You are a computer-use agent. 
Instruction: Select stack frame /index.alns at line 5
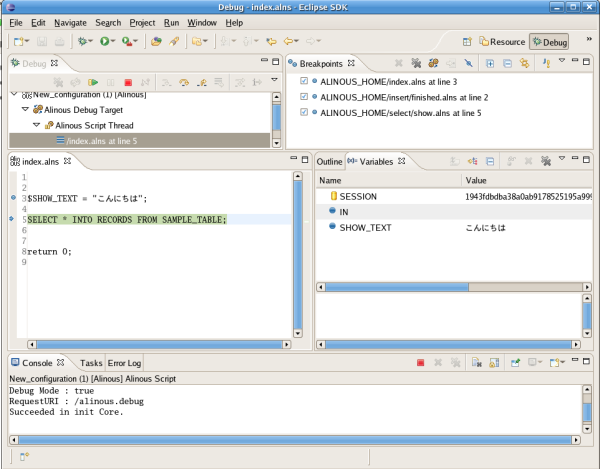click(x=139, y=141)
